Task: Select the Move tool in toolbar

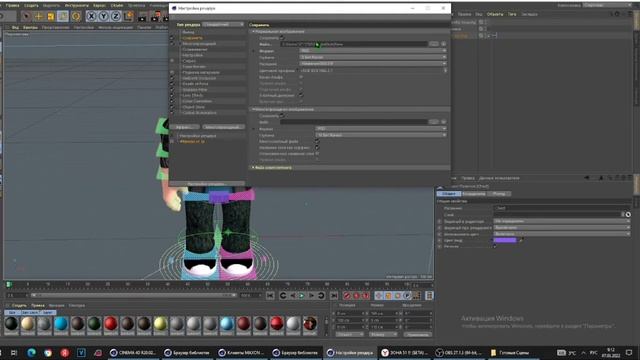Action: tap(38, 16)
